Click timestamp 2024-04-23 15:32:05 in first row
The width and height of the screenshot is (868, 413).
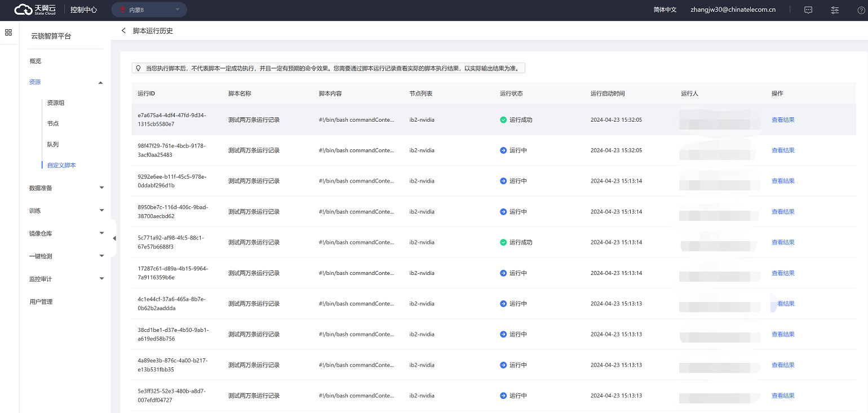[616, 120]
